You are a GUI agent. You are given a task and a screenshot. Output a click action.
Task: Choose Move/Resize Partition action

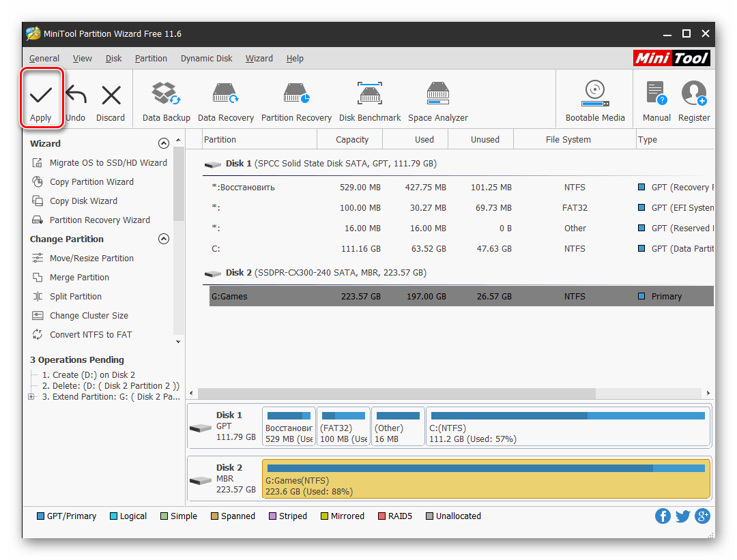91,259
